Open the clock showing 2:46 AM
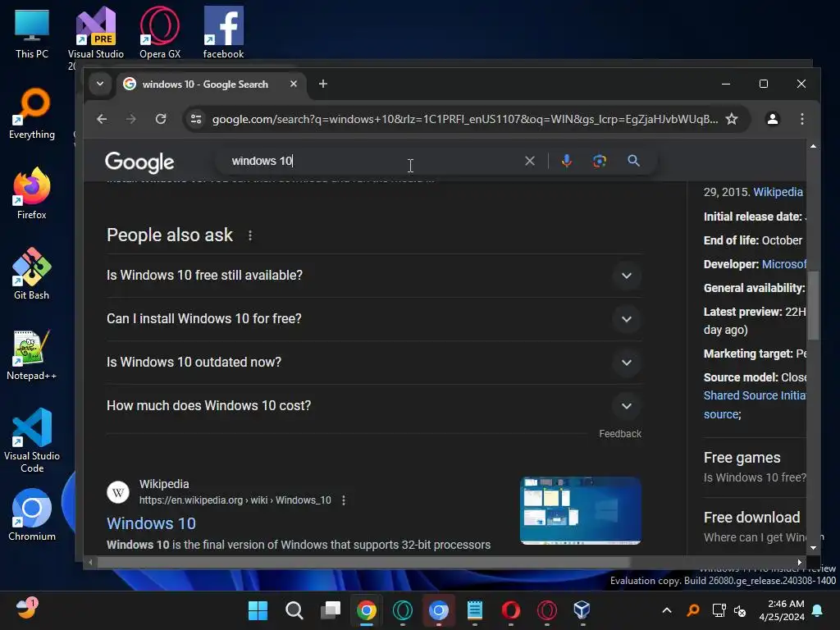This screenshot has height=630, width=840. pyautogui.click(x=781, y=610)
